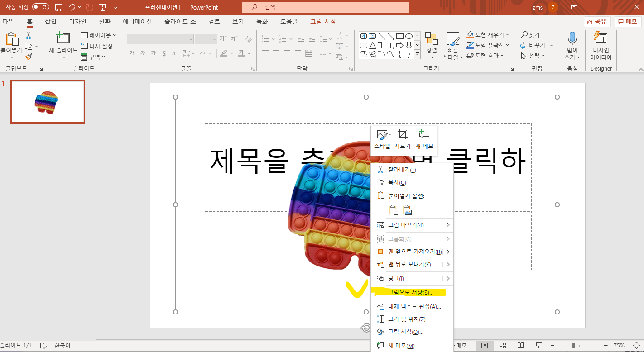The width and height of the screenshot is (644, 352).
Task: Click the 찾기 button
Action: [530, 35]
